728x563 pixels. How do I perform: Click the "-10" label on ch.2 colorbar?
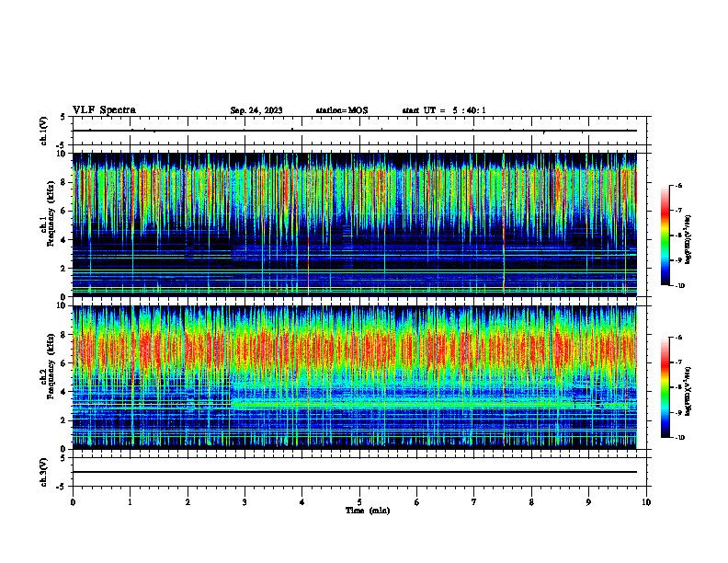[679, 438]
